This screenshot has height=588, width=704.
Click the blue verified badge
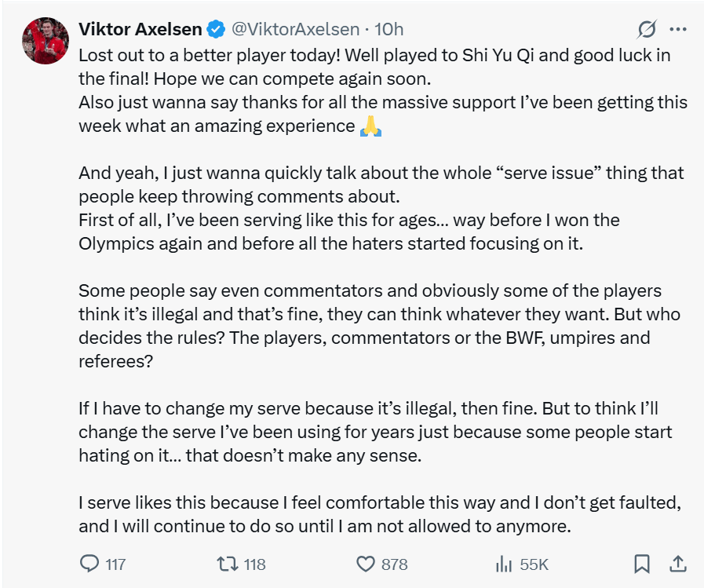pos(215,30)
